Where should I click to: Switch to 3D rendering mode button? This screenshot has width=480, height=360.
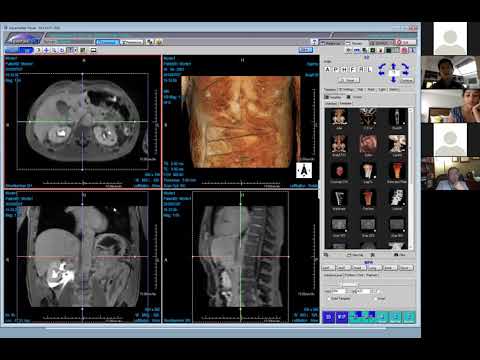tap(328, 317)
